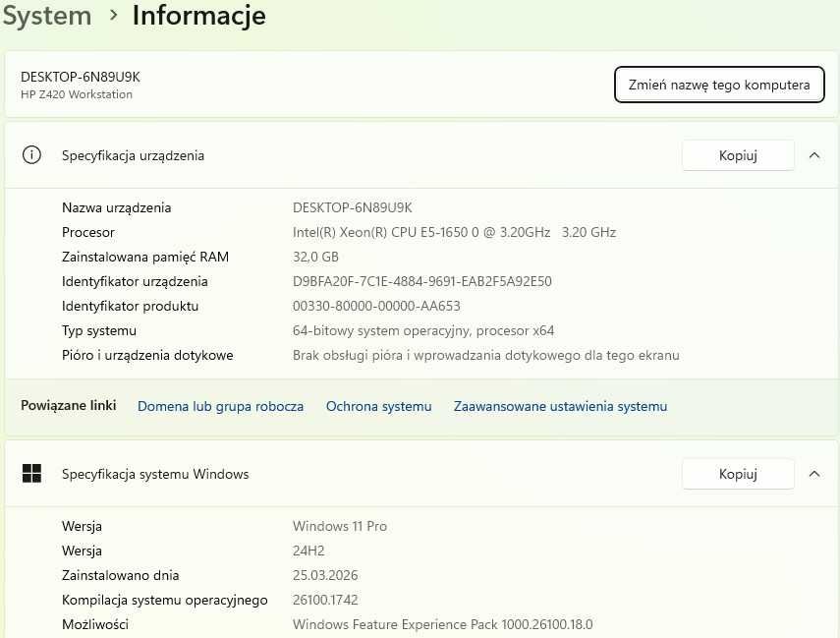Click the Zainstalowano dnia label
The width and height of the screenshot is (840, 638).
(121, 575)
